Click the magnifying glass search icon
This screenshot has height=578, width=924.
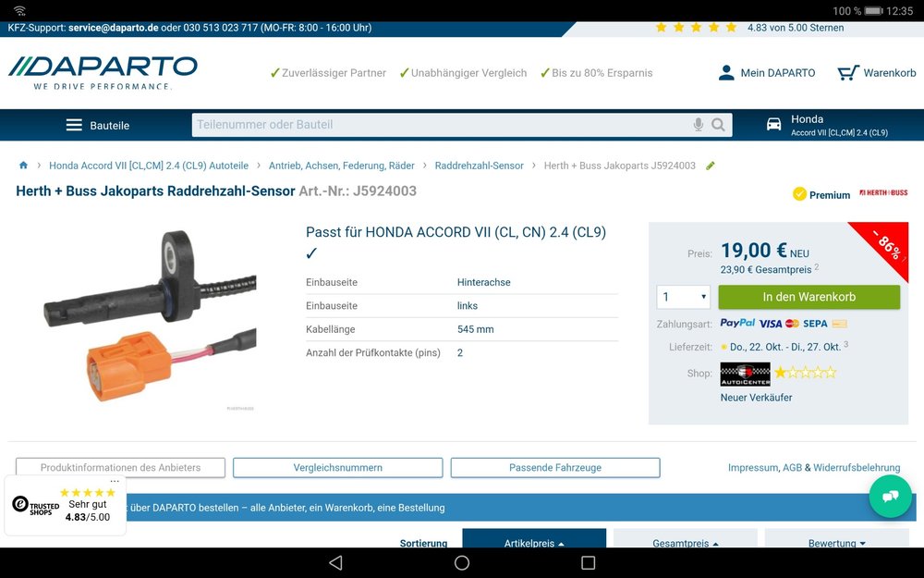[719, 125]
